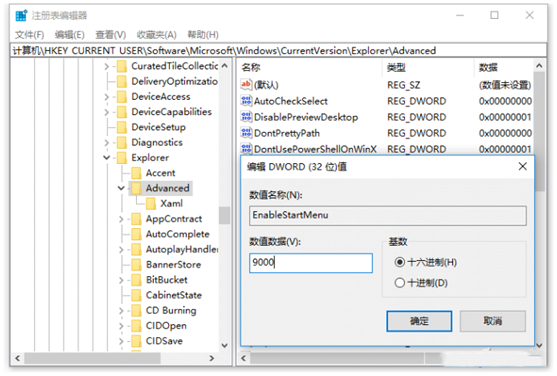Select the 十六进制(H) hexadecimal radio button
Image resolution: width=557 pixels, height=376 pixels.
[400, 262]
